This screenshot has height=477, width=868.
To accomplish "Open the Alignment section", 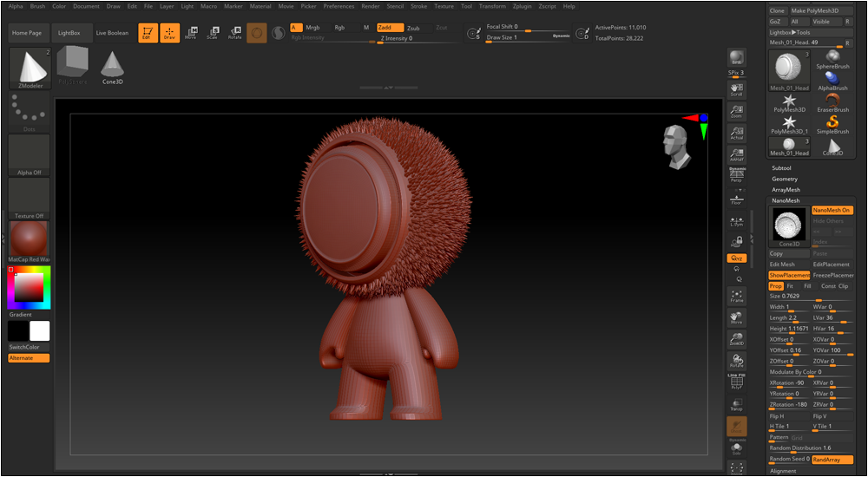I will [783, 471].
